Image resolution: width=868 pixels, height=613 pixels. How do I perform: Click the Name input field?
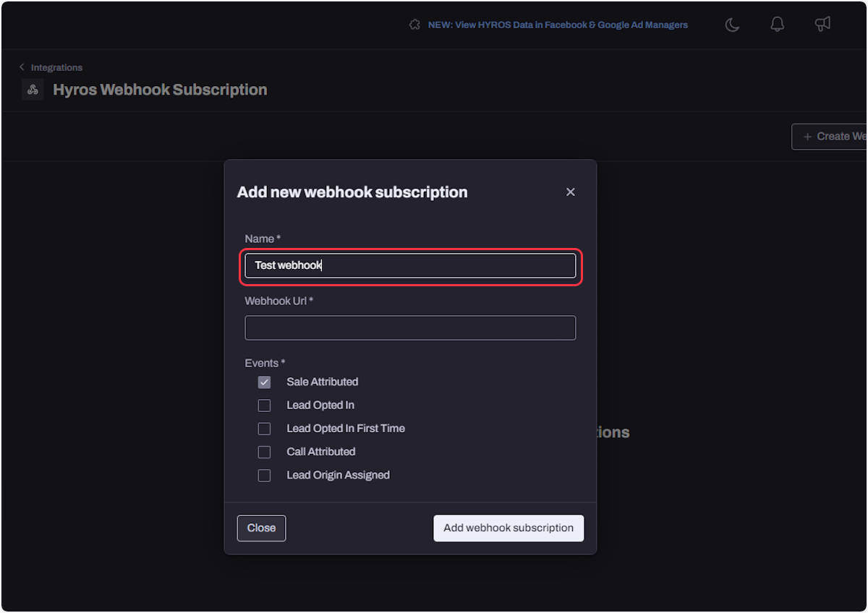coord(410,265)
